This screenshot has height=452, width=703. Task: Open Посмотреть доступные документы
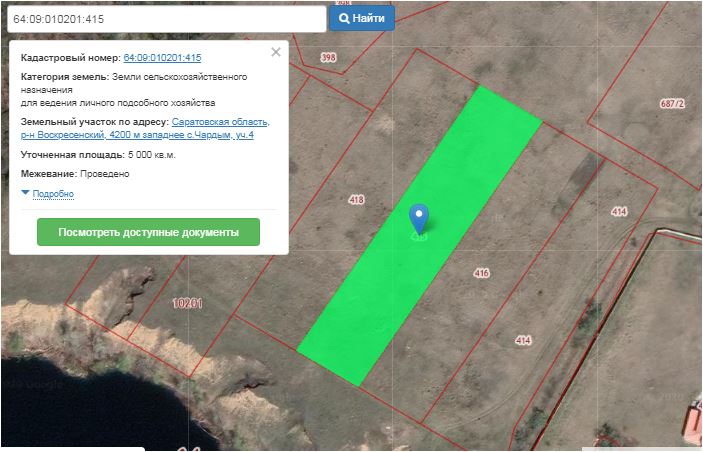tap(148, 232)
